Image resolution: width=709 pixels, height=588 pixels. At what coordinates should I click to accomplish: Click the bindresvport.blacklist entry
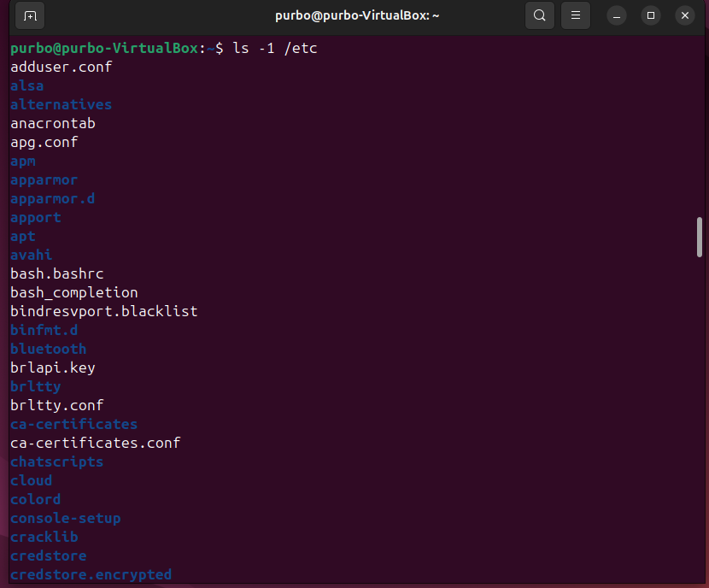coord(104,311)
